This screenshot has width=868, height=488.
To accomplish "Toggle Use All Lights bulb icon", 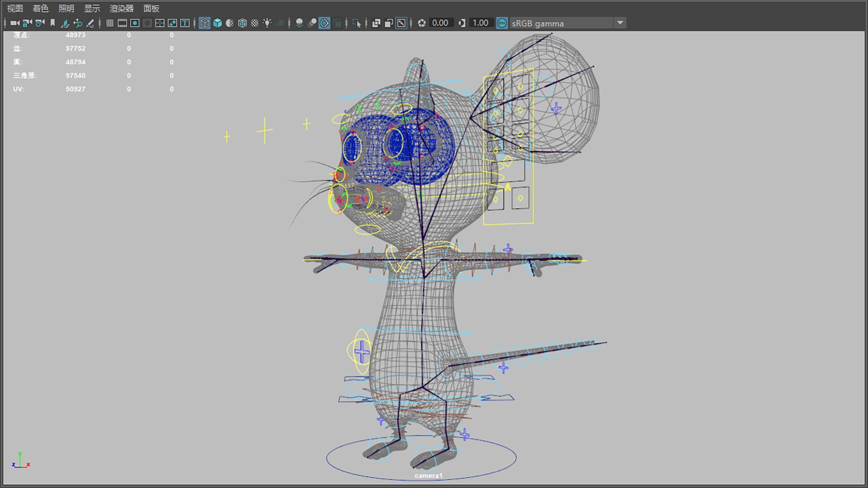I will (267, 23).
